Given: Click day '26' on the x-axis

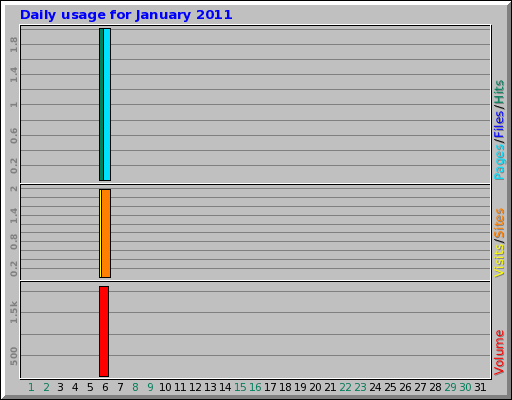Looking at the screenshot, I should 405,387.
